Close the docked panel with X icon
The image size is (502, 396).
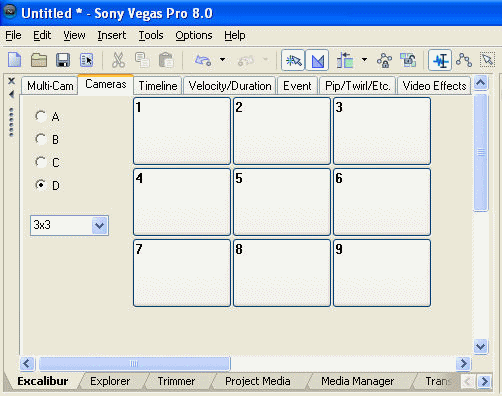[11, 81]
